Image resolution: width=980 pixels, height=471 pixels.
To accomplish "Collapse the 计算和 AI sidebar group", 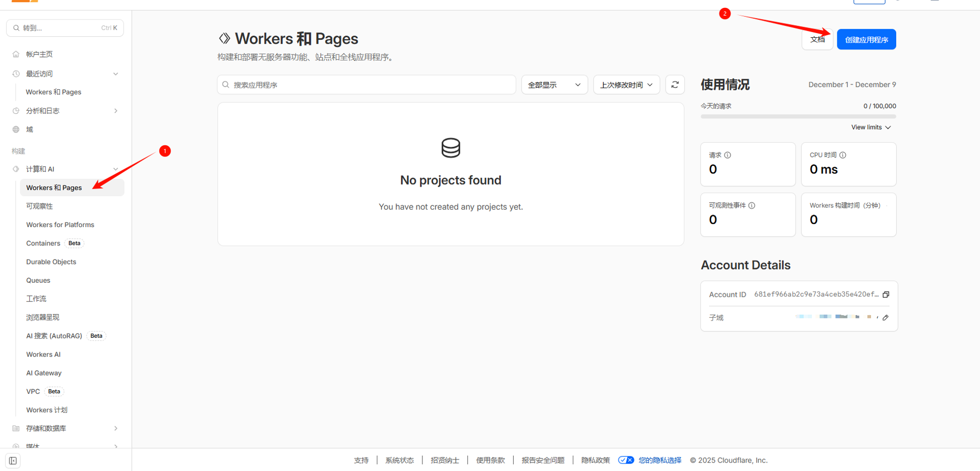I will pos(116,169).
